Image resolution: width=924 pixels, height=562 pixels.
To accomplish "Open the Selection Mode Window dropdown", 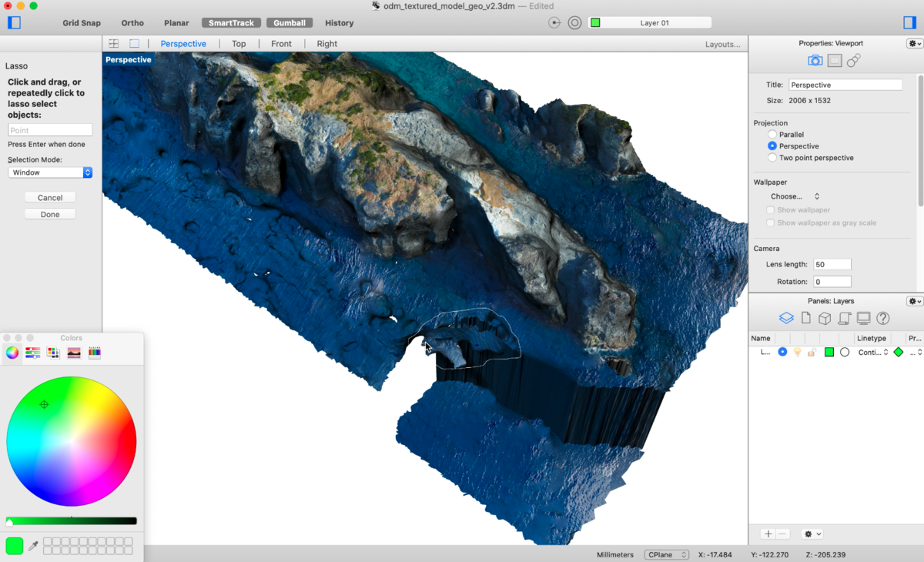I will click(50, 172).
